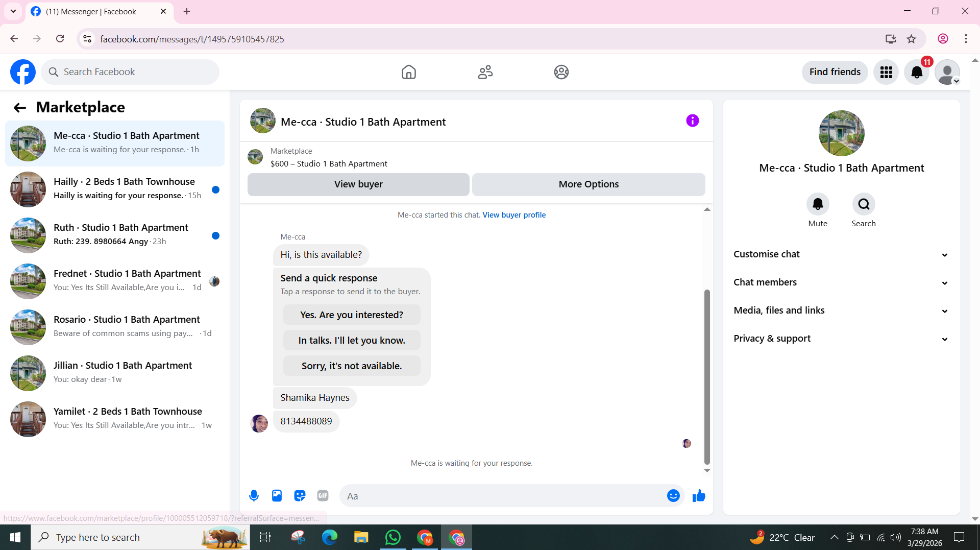Screen dimensions: 980x550
Task: Open File Explorer from the taskbar
Action: pos(361,537)
